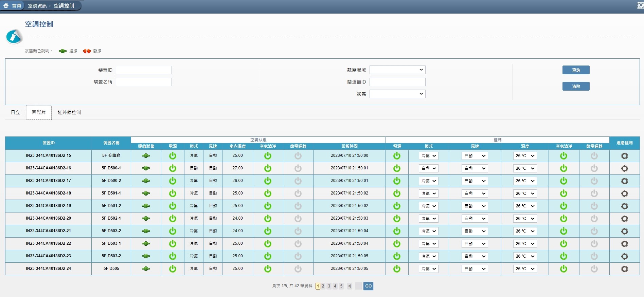
Task: Click status power icon for 5F D500-2
Action: pos(173,181)
